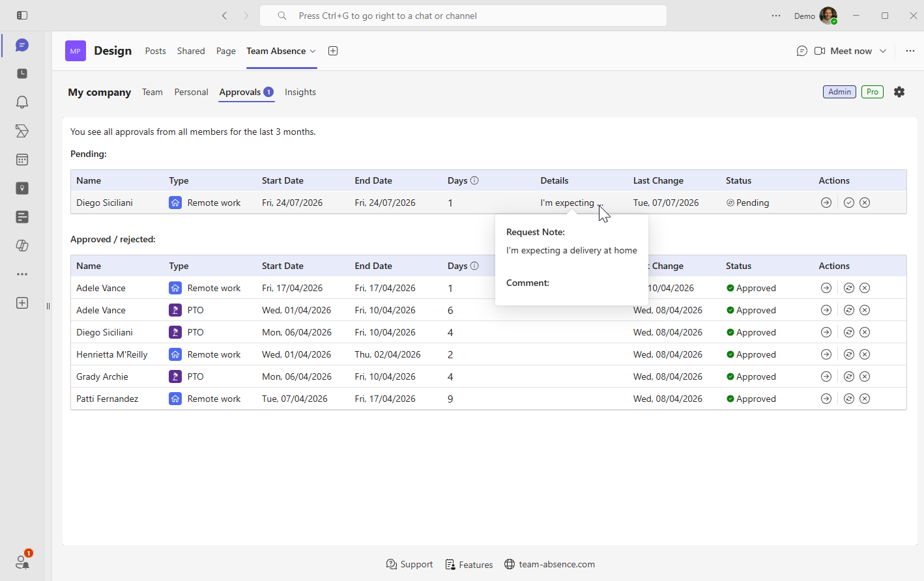This screenshot has height=581, width=924.
Task: Select the Approvals tab
Action: [x=246, y=92]
